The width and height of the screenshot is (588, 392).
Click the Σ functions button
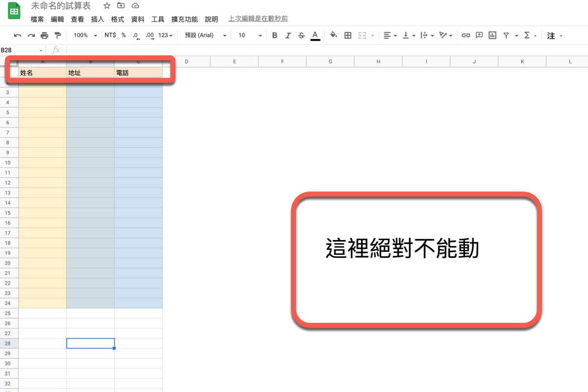527,35
